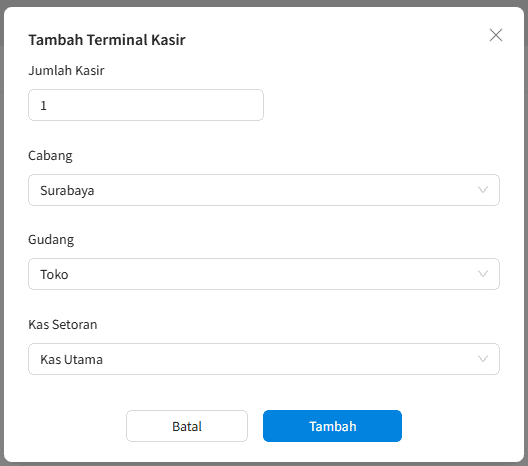This screenshot has width=528, height=466.
Task: Click the Cabang field label
Action: [x=50, y=156]
